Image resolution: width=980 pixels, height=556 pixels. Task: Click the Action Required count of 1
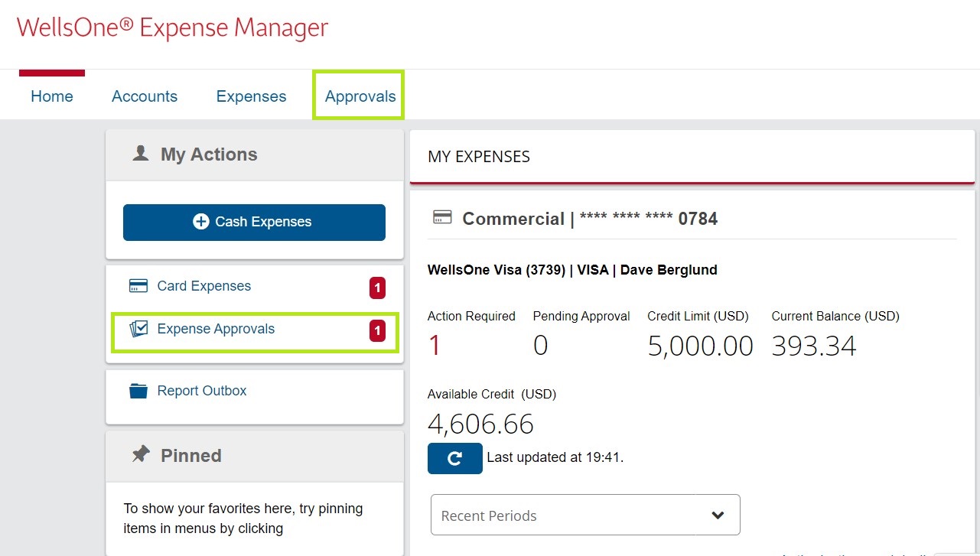435,346
